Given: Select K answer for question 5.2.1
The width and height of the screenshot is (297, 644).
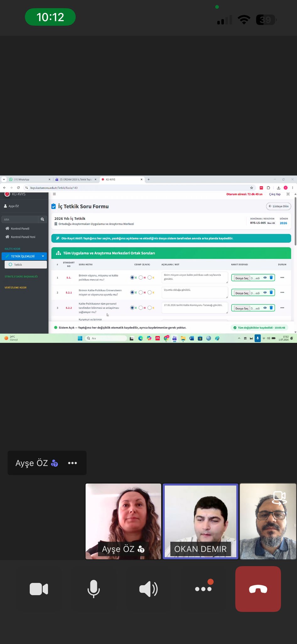Looking at the screenshot, I should click(x=149, y=292).
